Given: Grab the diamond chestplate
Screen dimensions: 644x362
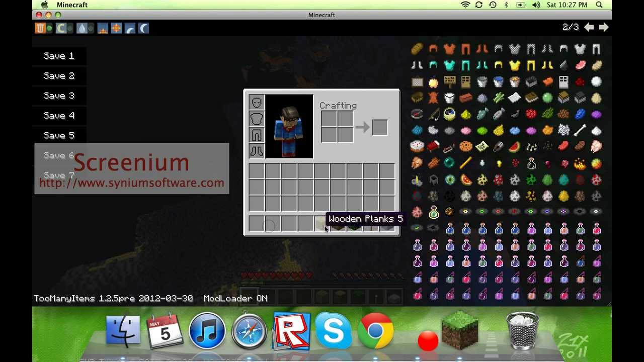Looking at the screenshot, I should (x=449, y=65).
